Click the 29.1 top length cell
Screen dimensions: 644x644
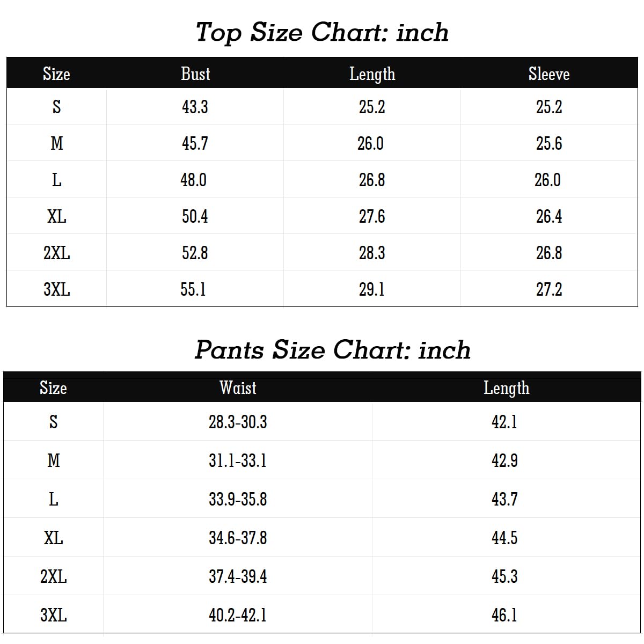pyautogui.click(x=372, y=289)
